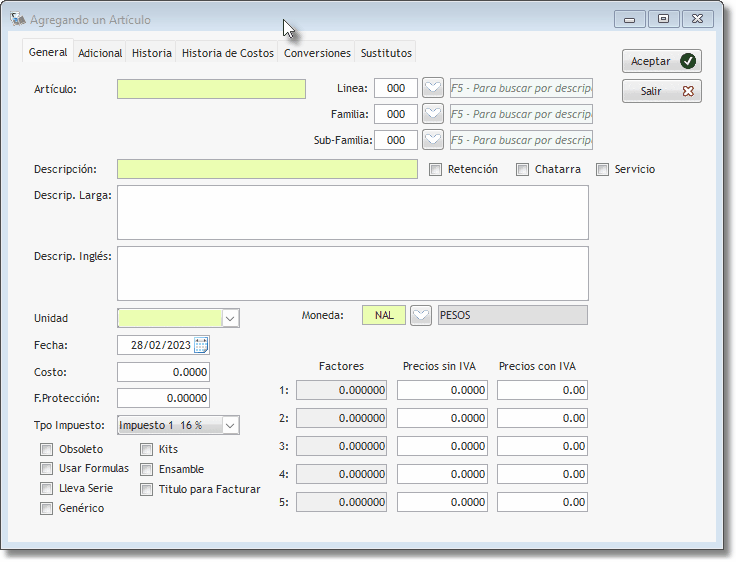Go to the Sustitutos tab
Image resolution: width=736 pixels, height=562 pixels.
tap(386, 53)
